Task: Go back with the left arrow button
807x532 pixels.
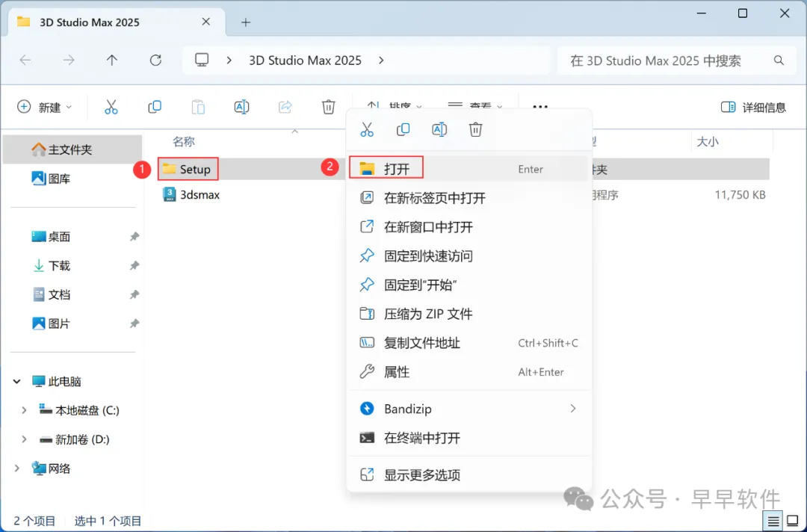Action: 25,61
